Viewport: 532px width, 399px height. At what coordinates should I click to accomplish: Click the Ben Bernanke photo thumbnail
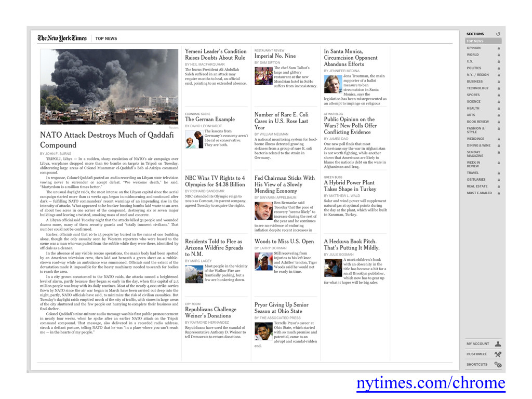pos(263,211)
